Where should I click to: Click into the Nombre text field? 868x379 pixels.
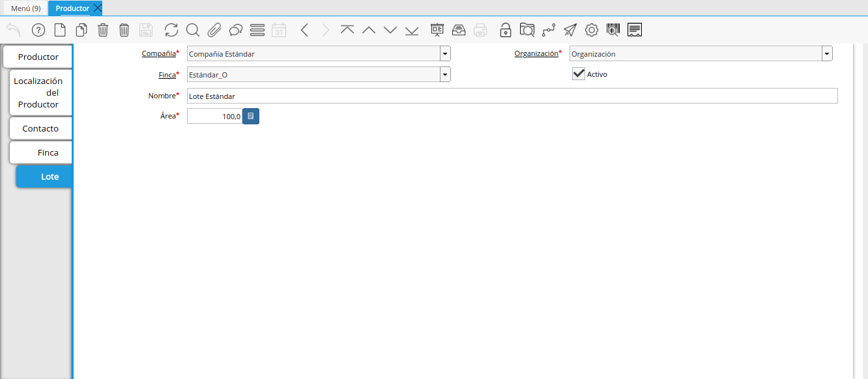point(512,96)
